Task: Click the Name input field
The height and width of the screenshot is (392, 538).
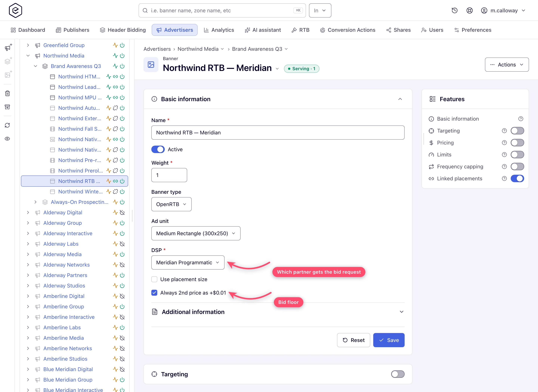Action: tap(278, 132)
